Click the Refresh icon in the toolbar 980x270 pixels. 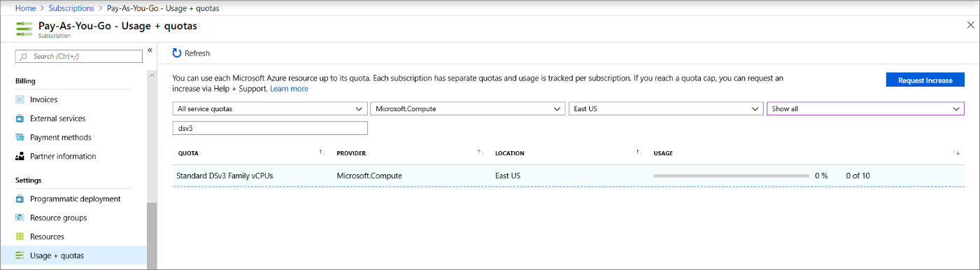tap(177, 53)
